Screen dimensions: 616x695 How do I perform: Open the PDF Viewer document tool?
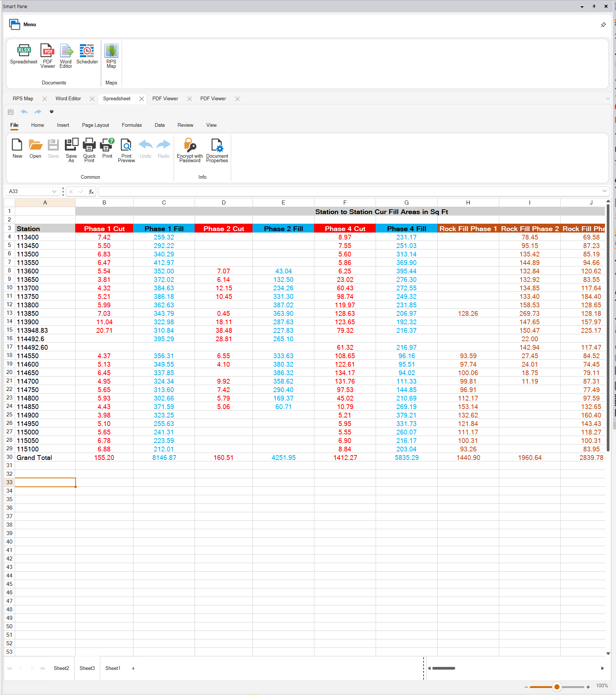tap(48, 56)
